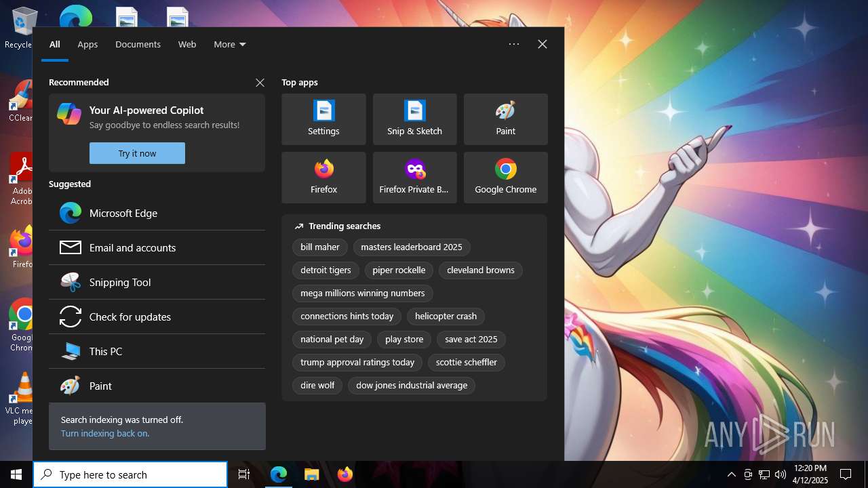Viewport: 868px width, 488px height.
Task: Search piper rockelle trend
Action: 399,270
